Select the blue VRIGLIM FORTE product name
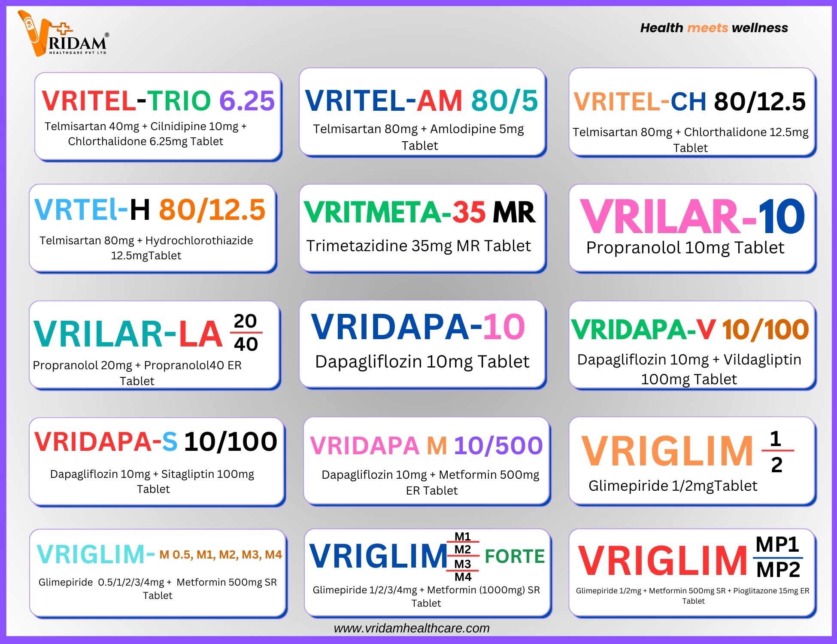Image resolution: width=837 pixels, height=644 pixels. pos(379,556)
